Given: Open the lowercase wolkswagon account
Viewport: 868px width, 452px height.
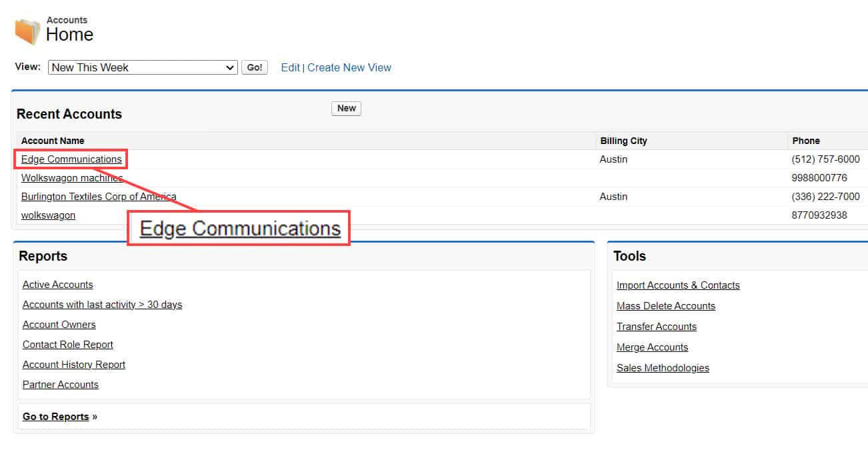Looking at the screenshot, I should 48,215.
